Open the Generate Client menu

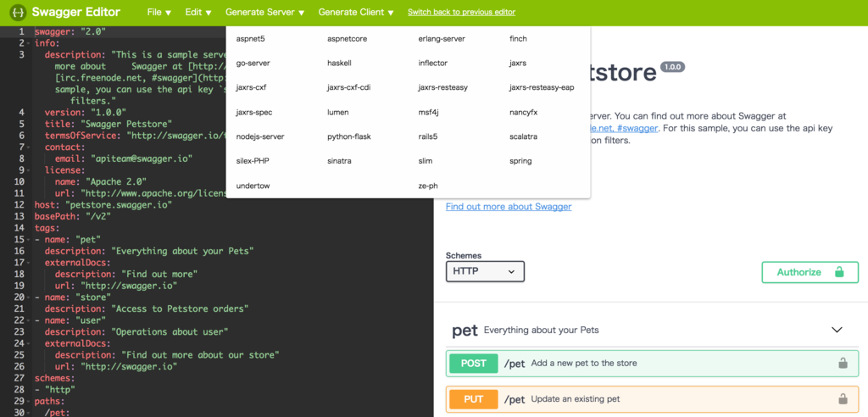click(x=356, y=12)
